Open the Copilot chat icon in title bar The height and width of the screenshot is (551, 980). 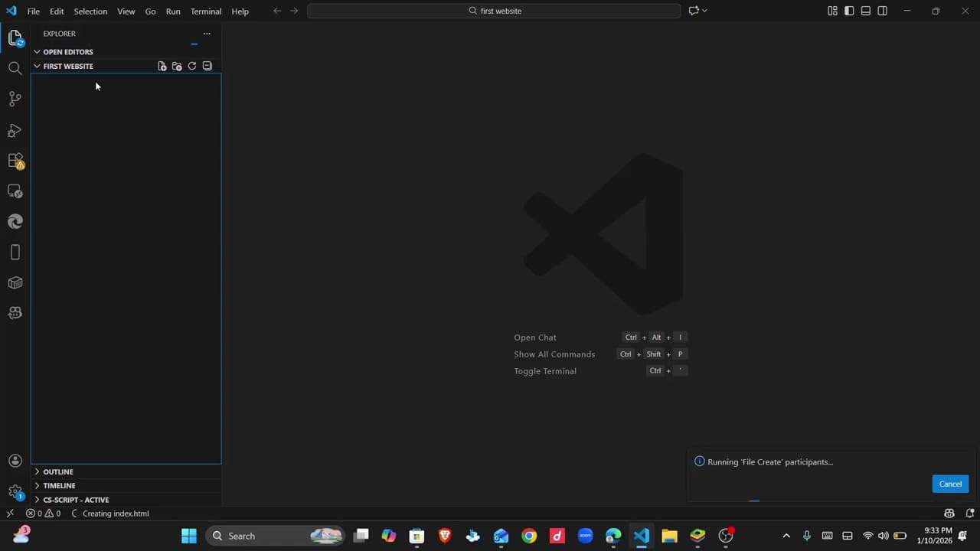click(x=694, y=11)
